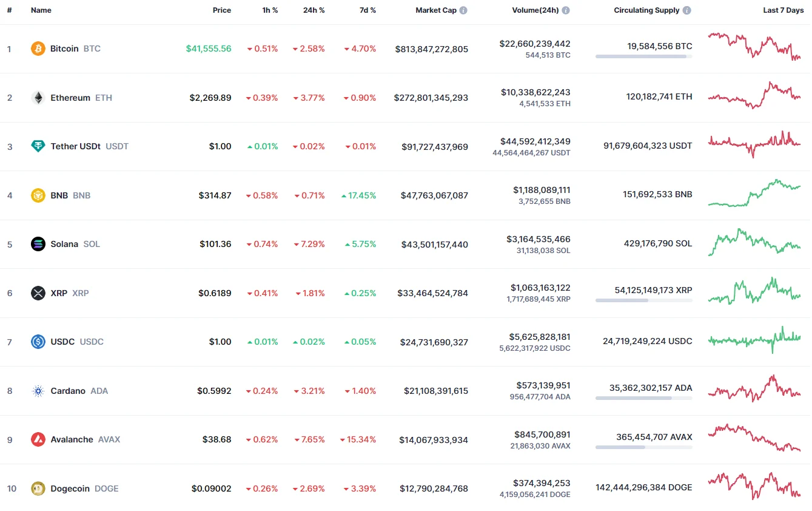This screenshot has width=812, height=511.
Task: Sort by the 24h % column header
Action: [314, 10]
